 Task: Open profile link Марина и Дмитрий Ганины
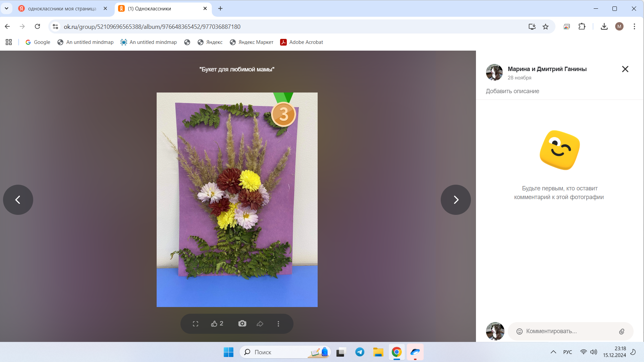tap(547, 69)
